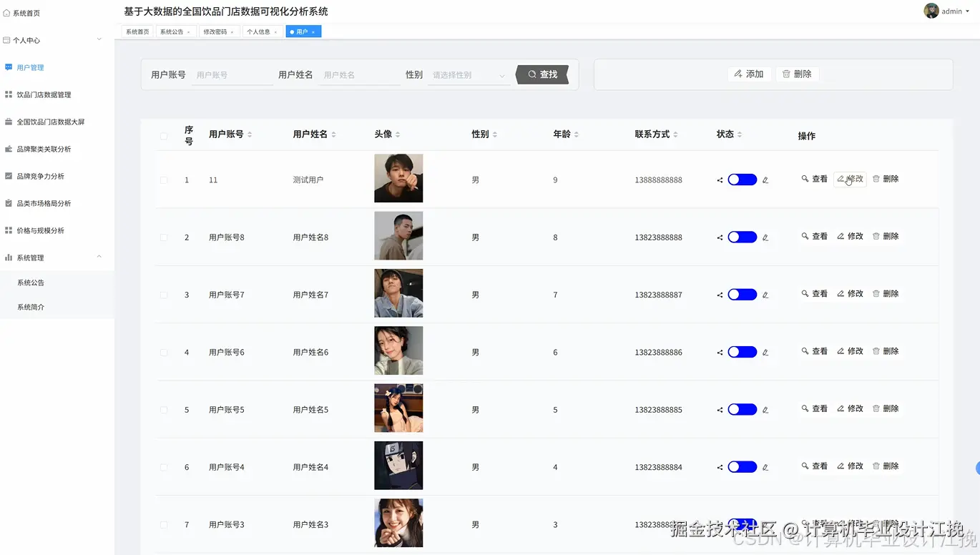
Task: Click the 饮品门店数据管理 grid icon in sidebar
Action: tap(9, 94)
